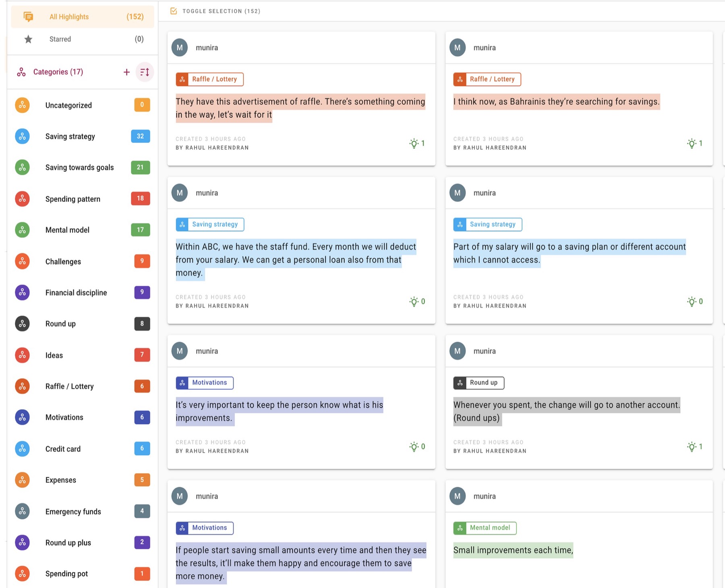Click the Saving towards goals circle icon

coord(22,167)
